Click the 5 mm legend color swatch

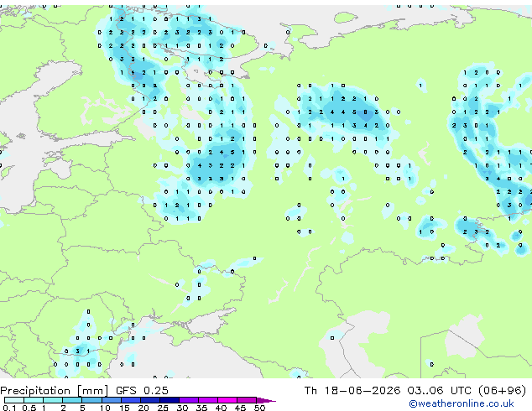[91, 400]
